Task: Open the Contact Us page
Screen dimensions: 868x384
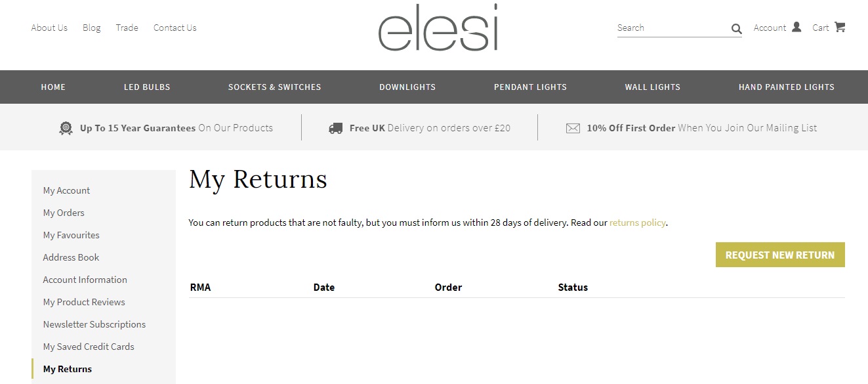Action: pos(175,28)
